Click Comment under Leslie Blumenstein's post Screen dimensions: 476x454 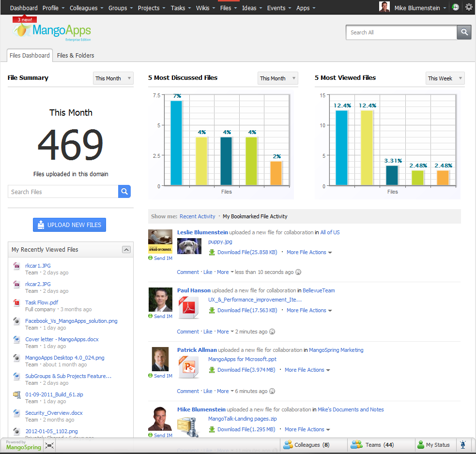tap(188, 272)
